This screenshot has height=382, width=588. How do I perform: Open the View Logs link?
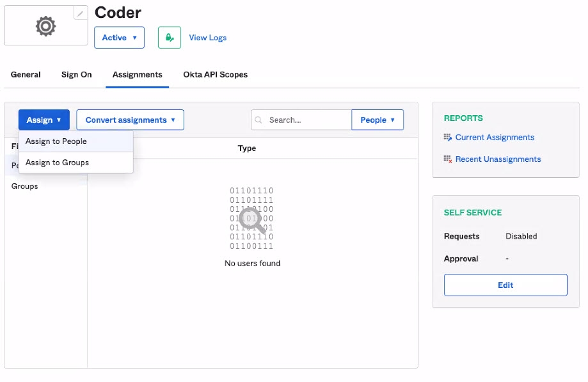[x=208, y=38]
